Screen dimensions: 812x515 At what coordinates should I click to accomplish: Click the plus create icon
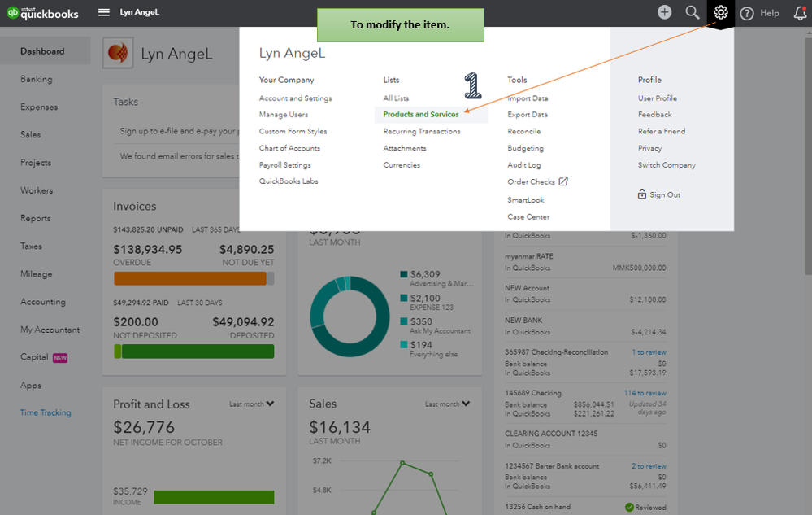coord(664,12)
